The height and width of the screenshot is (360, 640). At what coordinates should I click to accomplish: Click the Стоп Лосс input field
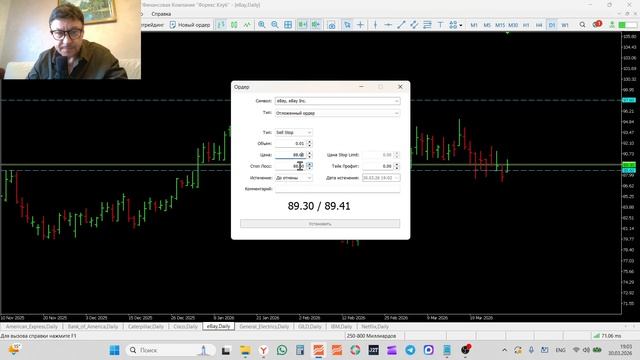pos(290,166)
